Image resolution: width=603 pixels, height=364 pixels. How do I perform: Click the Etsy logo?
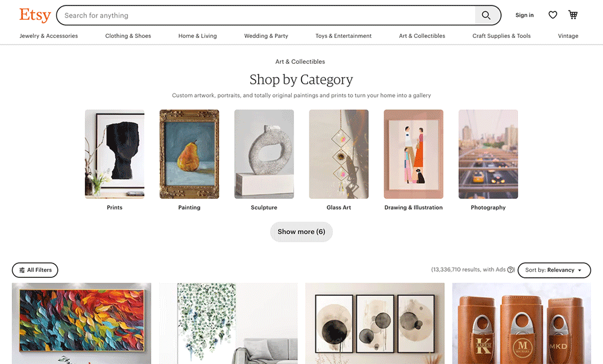pos(35,15)
